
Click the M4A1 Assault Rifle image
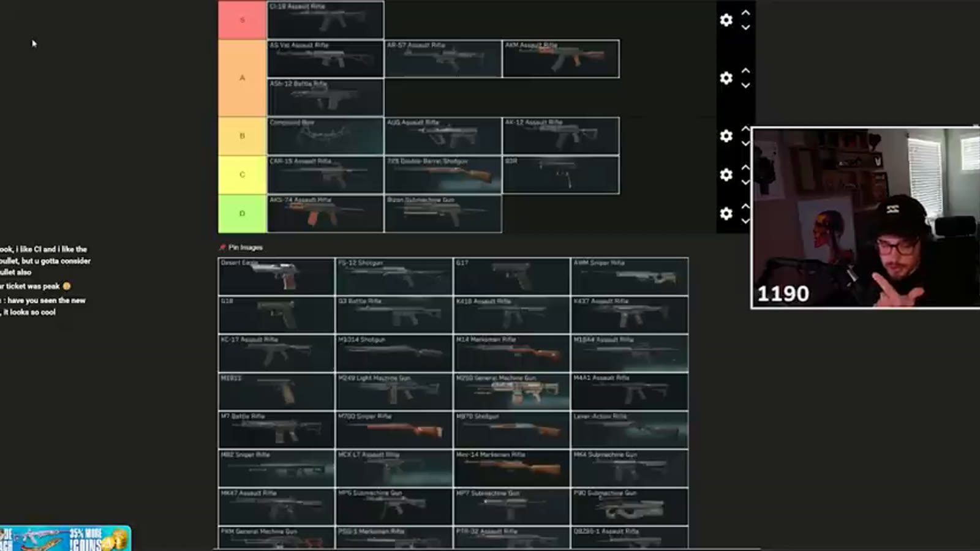point(629,392)
